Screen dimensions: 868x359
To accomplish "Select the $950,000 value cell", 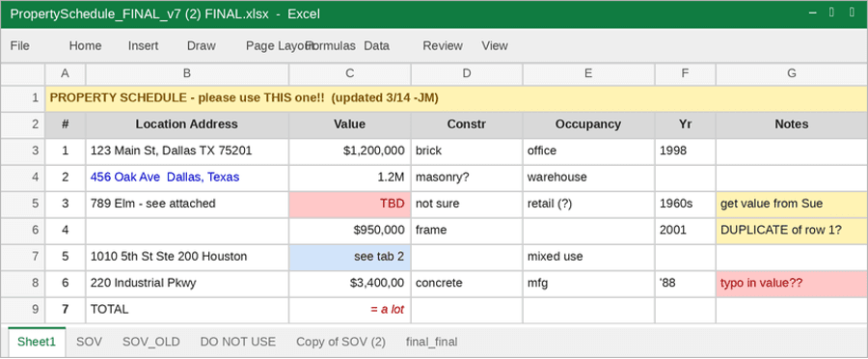I will pos(350,230).
